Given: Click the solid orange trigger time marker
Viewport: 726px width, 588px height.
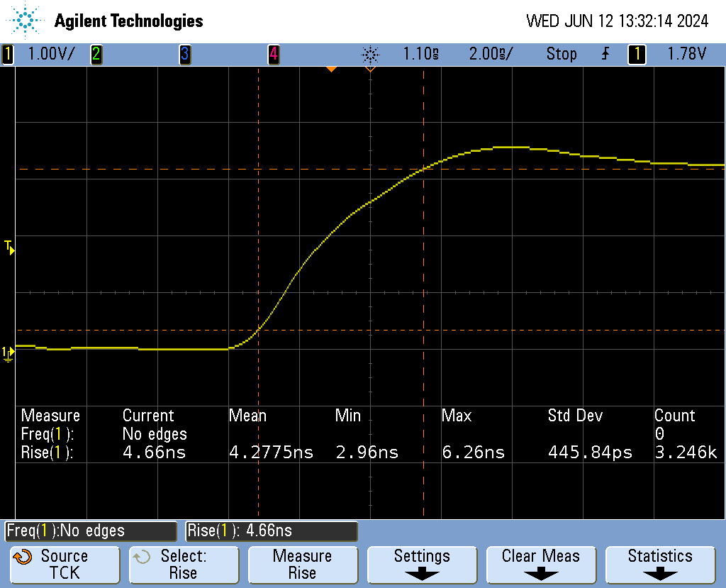Looking at the screenshot, I should coord(330,69).
